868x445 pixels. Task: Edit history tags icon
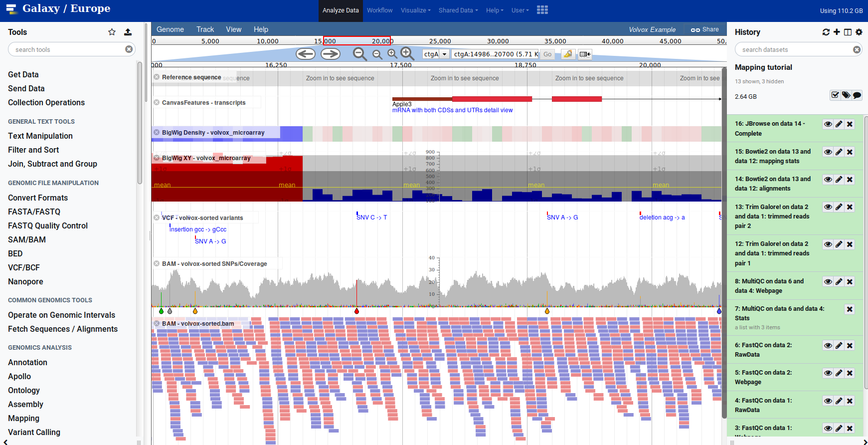tap(846, 95)
